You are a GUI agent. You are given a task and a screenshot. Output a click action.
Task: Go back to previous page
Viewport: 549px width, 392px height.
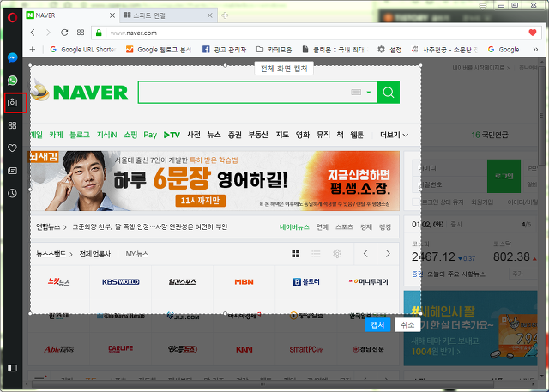pyautogui.click(x=33, y=33)
